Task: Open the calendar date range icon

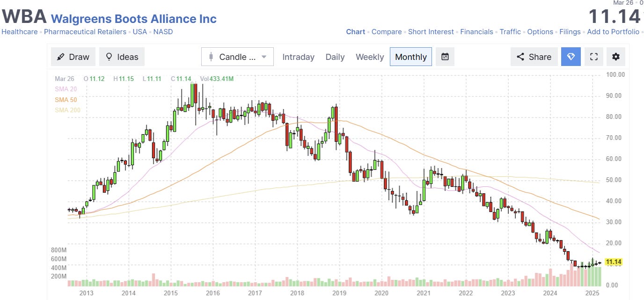Action: (445, 57)
